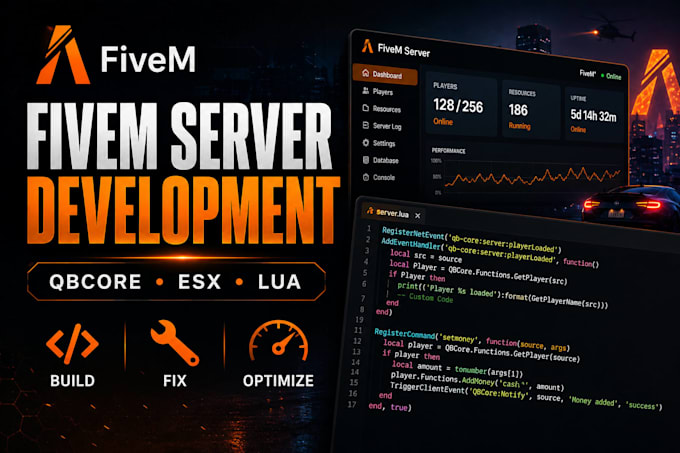
Task: Click the 'ESX' label text
Action: tap(199, 282)
